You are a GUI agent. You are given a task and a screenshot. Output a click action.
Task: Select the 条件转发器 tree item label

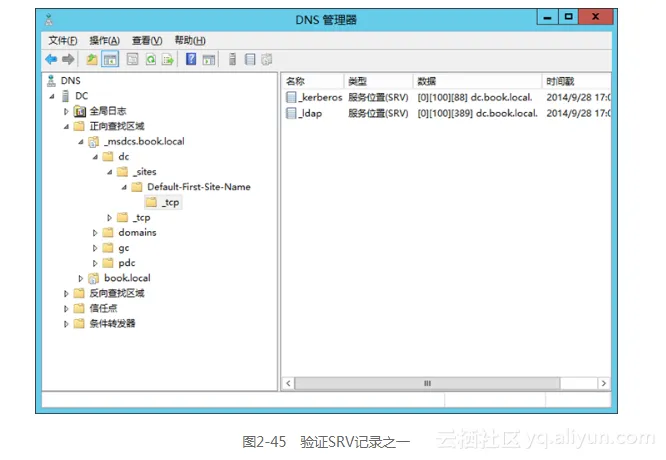click(x=112, y=324)
